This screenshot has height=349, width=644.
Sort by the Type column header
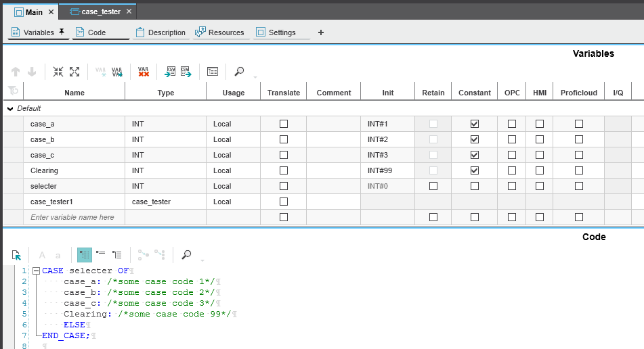click(x=165, y=93)
